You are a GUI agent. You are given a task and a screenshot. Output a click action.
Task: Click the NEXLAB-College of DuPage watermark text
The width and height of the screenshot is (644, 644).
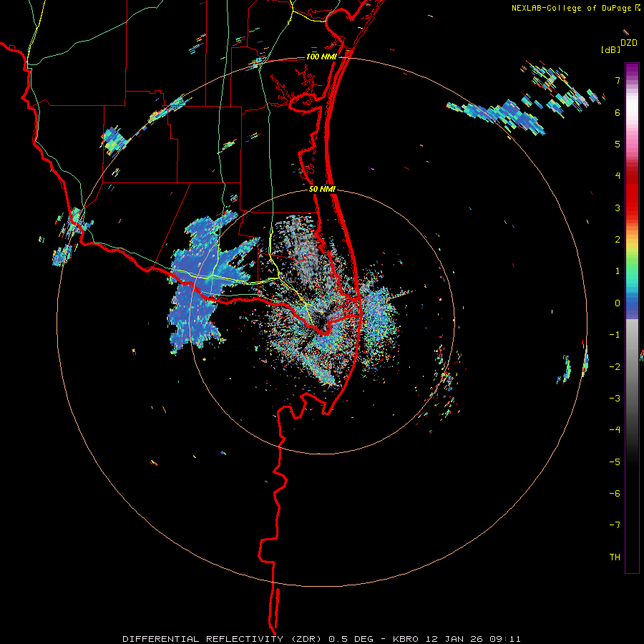pos(575,8)
